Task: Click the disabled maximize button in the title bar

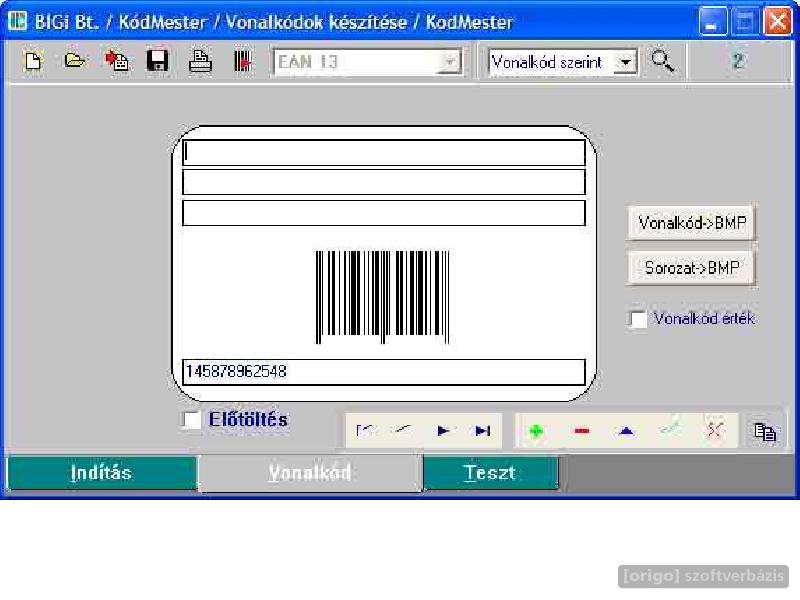Action: point(745,22)
